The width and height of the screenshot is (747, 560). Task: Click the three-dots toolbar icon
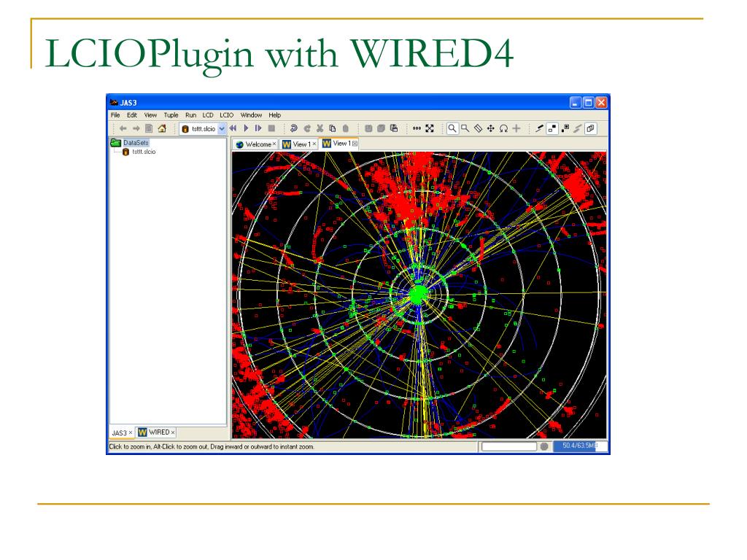pyautogui.click(x=417, y=128)
